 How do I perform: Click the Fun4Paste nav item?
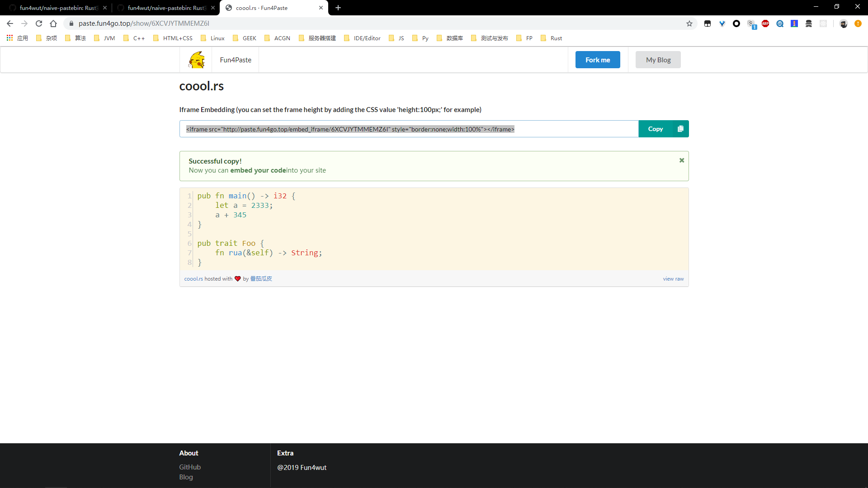coord(236,60)
